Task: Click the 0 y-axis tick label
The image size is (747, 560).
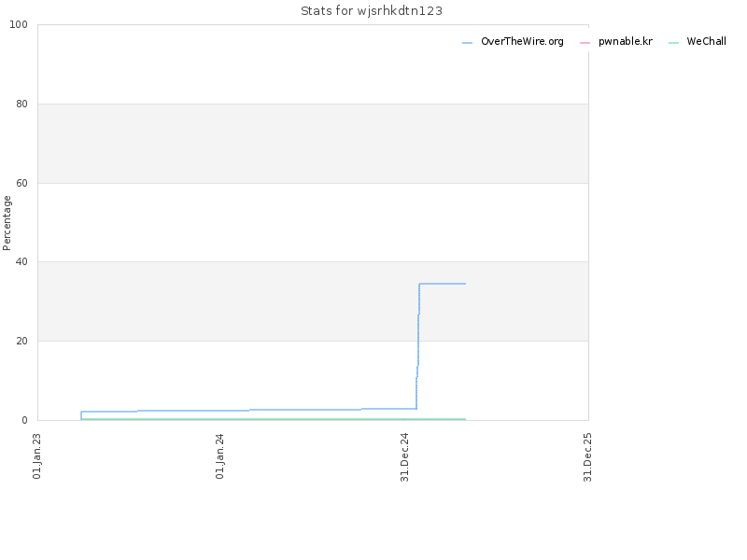Action: [x=25, y=421]
